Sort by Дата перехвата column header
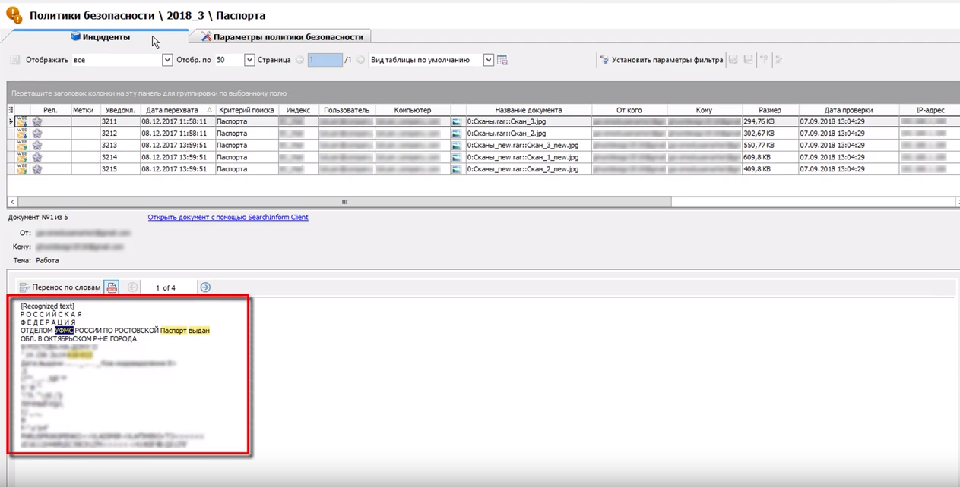960x487 pixels. [x=178, y=110]
